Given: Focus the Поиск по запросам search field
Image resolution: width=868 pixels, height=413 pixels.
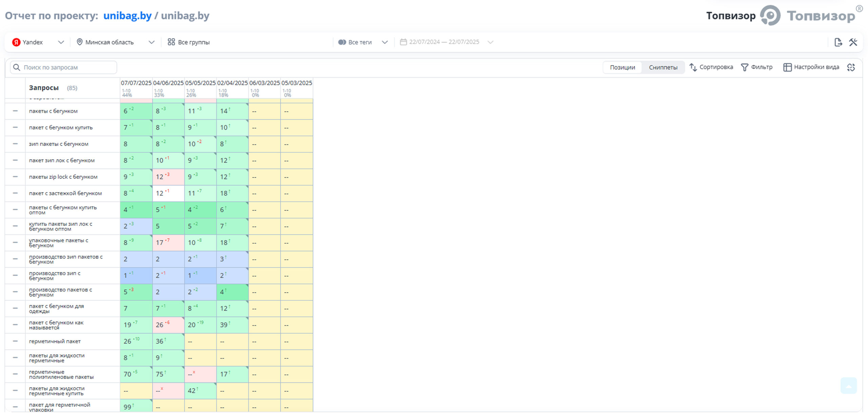Looking at the screenshot, I should point(63,67).
